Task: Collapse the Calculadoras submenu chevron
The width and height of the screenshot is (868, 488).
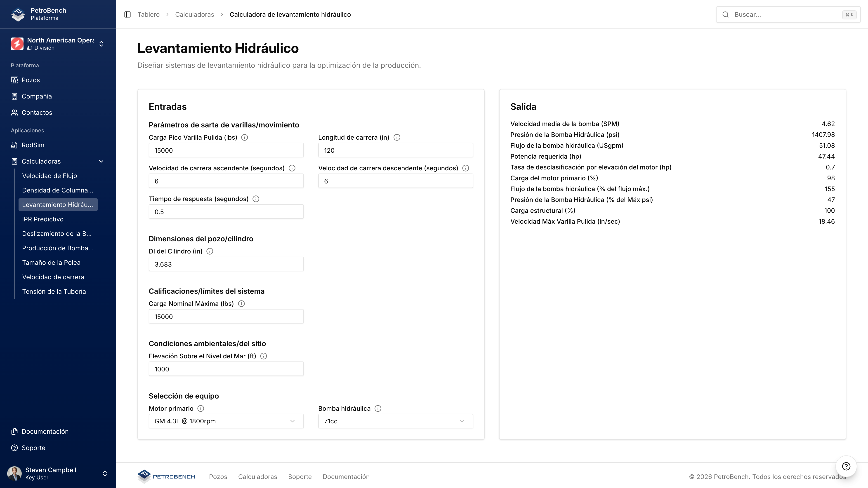Action: (x=101, y=161)
